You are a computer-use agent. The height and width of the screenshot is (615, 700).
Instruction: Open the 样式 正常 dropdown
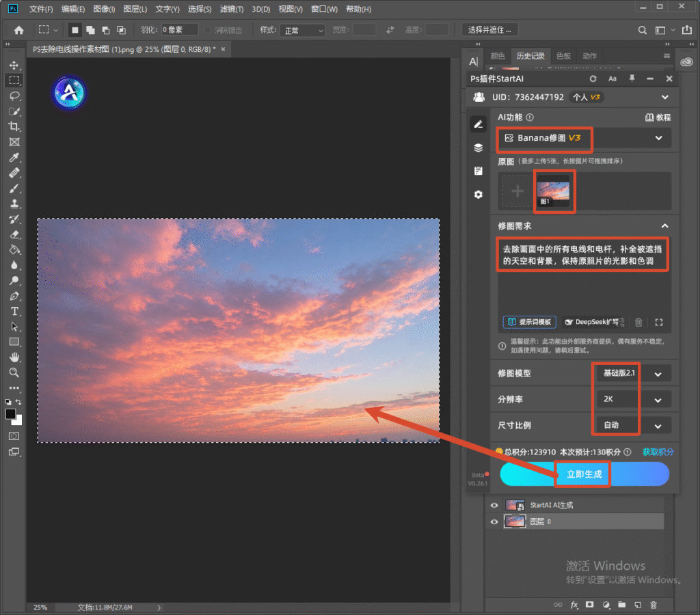click(302, 30)
